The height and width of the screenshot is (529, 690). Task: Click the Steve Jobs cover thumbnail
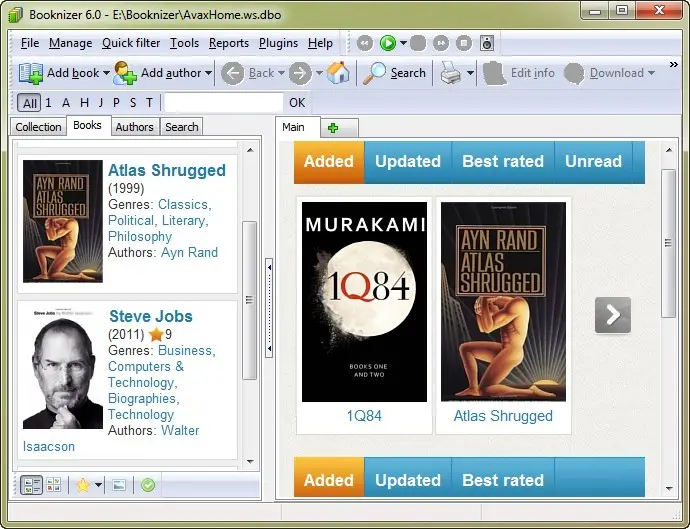click(62, 368)
